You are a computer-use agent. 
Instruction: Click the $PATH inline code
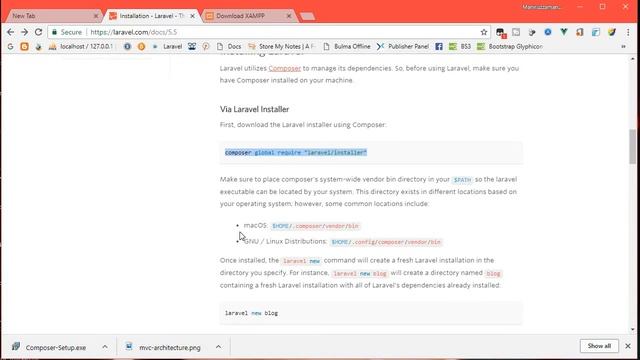point(462,180)
